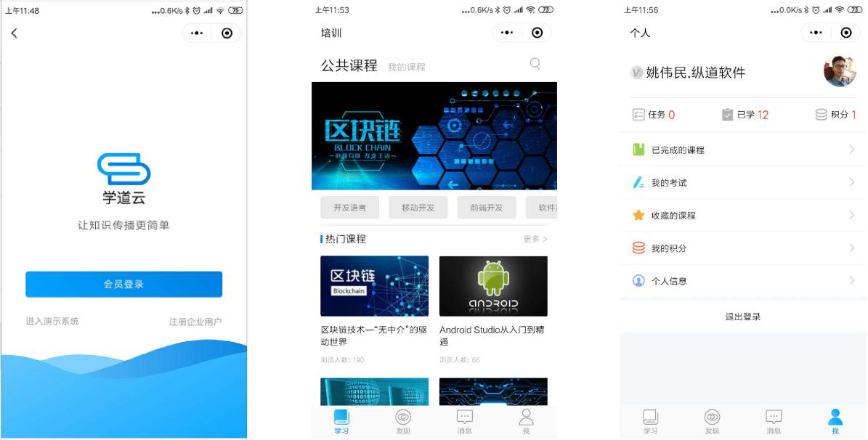The height and width of the screenshot is (440, 868).
Task: Expand 个人信息 row chevron
Action: coord(851,280)
